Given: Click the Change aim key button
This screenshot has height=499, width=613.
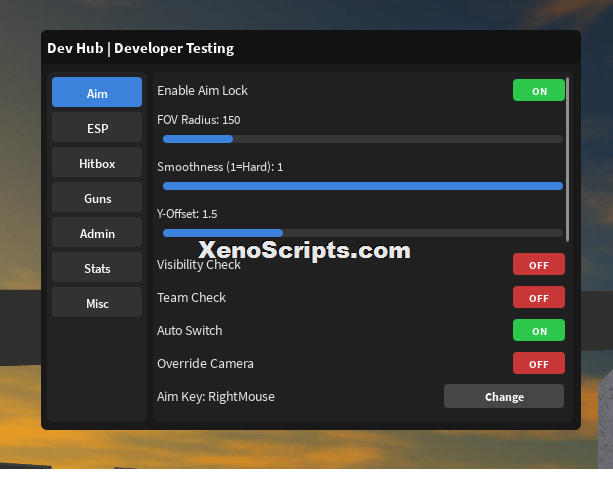Looking at the screenshot, I should point(504,396).
